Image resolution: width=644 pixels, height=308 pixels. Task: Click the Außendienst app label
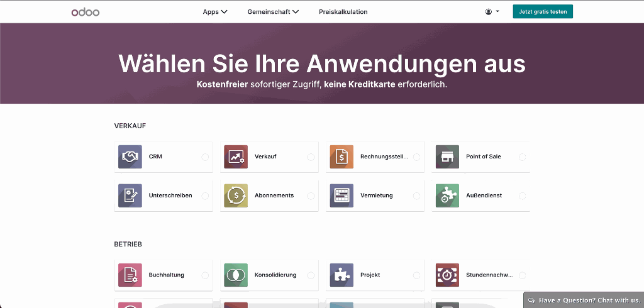click(x=484, y=195)
